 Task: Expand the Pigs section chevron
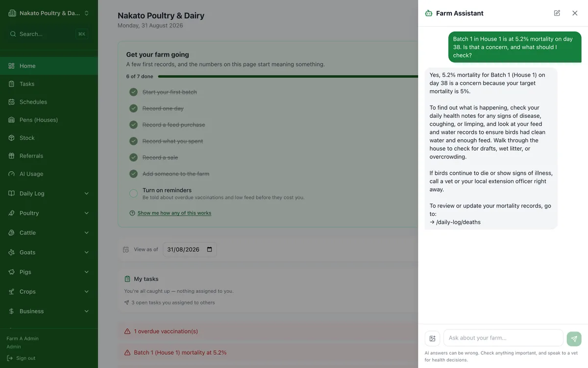coord(87,272)
